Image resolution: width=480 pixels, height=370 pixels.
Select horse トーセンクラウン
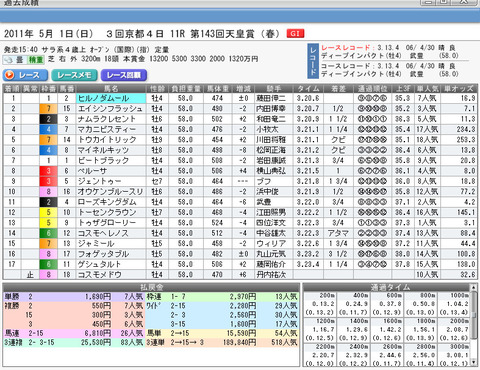tap(111, 212)
